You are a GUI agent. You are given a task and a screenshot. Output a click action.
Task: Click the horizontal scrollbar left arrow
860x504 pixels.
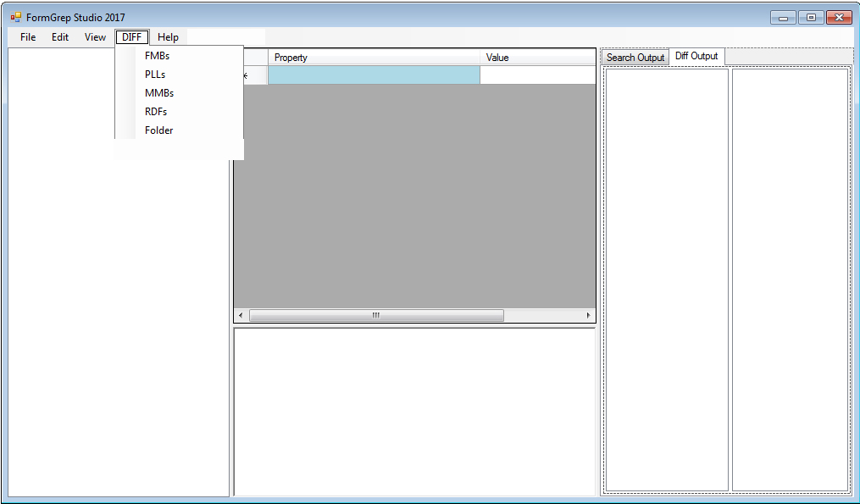click(x=241, y=315)
